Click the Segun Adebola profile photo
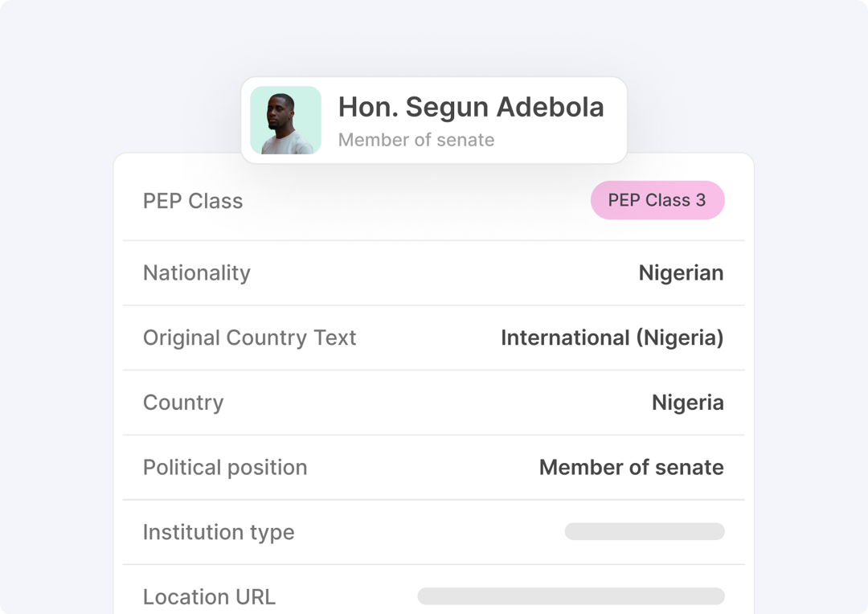This screenshot has width=868, height=614. click(285, 120)
